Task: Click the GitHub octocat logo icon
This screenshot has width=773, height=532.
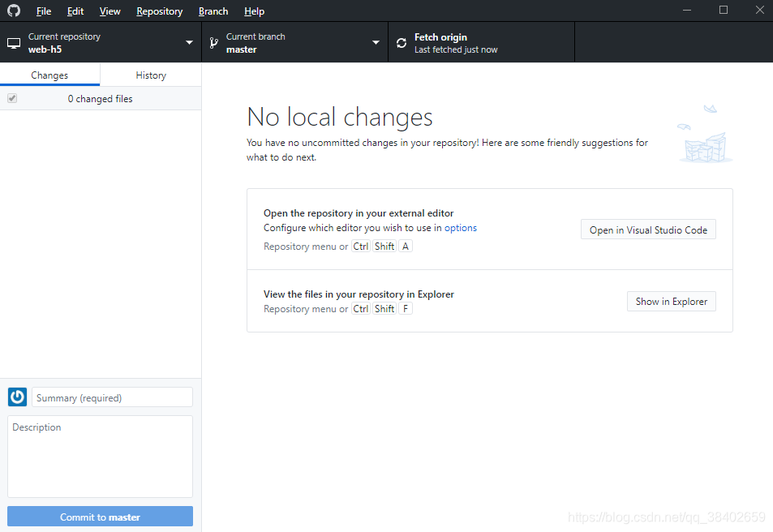Action: point(14,11)
